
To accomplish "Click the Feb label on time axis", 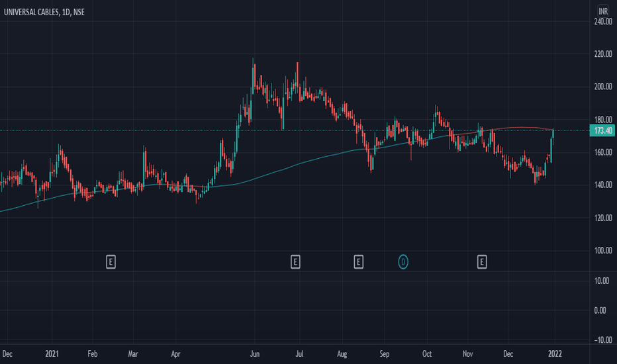I will pos(93,354).
